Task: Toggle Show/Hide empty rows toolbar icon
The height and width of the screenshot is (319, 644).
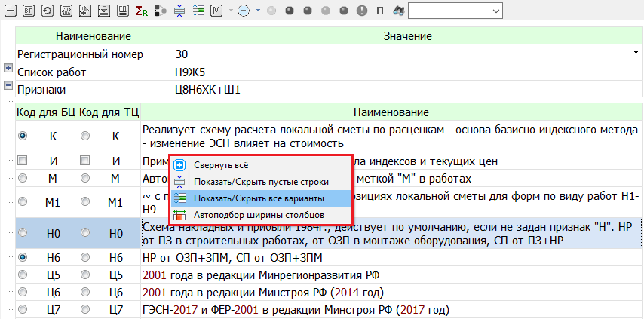Action: coord(180,11)
